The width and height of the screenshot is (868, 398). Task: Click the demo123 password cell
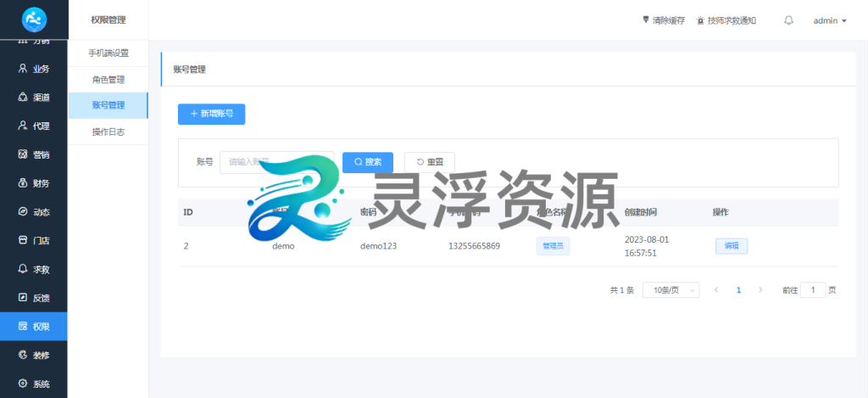(x=379, y=246)
